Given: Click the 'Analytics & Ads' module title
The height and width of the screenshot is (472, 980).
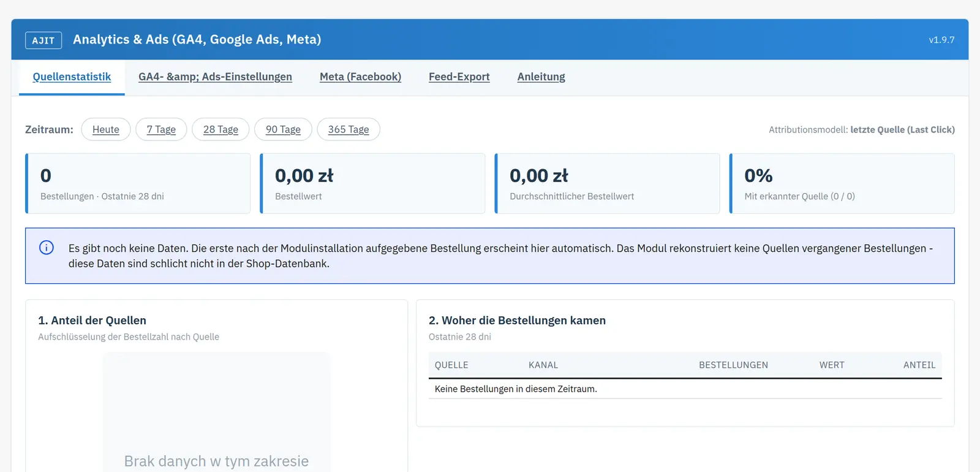Looking at the screenshot, I should [197, 39].
